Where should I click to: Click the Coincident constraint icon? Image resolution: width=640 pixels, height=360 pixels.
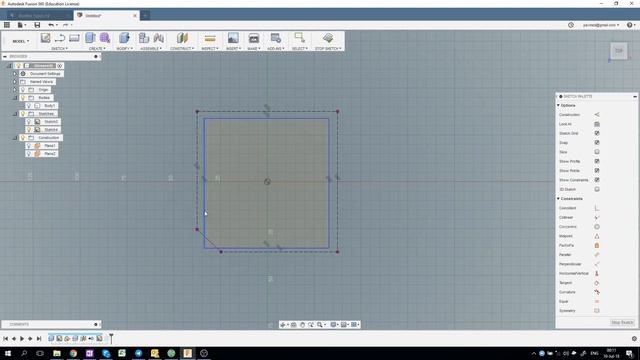[x=597, y=208]
